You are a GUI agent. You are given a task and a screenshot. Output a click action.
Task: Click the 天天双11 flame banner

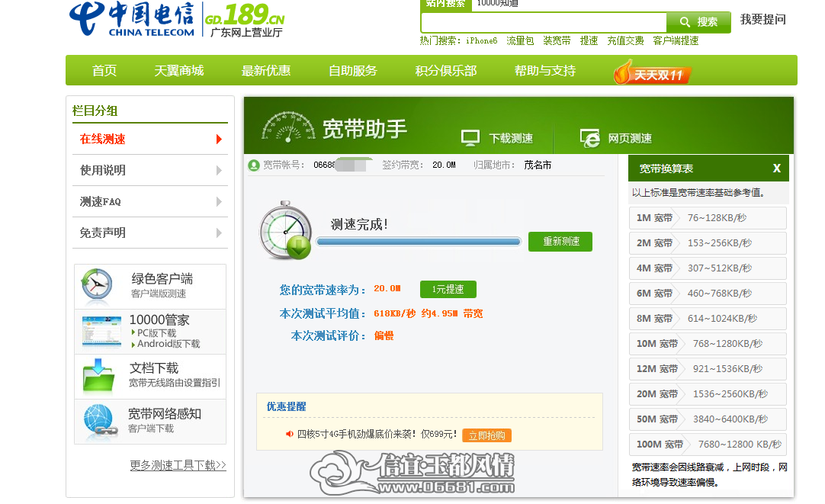tap(653, 72)
